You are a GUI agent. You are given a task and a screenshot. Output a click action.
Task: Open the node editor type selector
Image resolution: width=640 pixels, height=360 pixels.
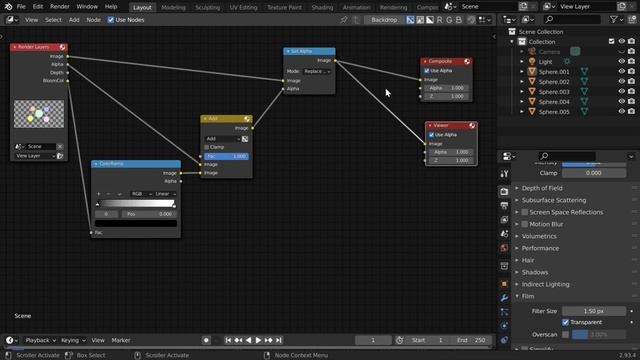(x=12, y=20)
